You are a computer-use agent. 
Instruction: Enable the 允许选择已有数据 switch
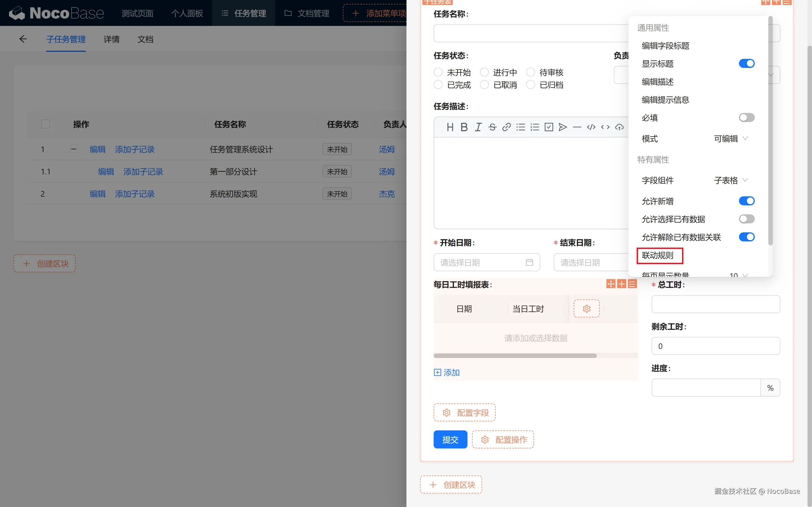click(746, 219)
